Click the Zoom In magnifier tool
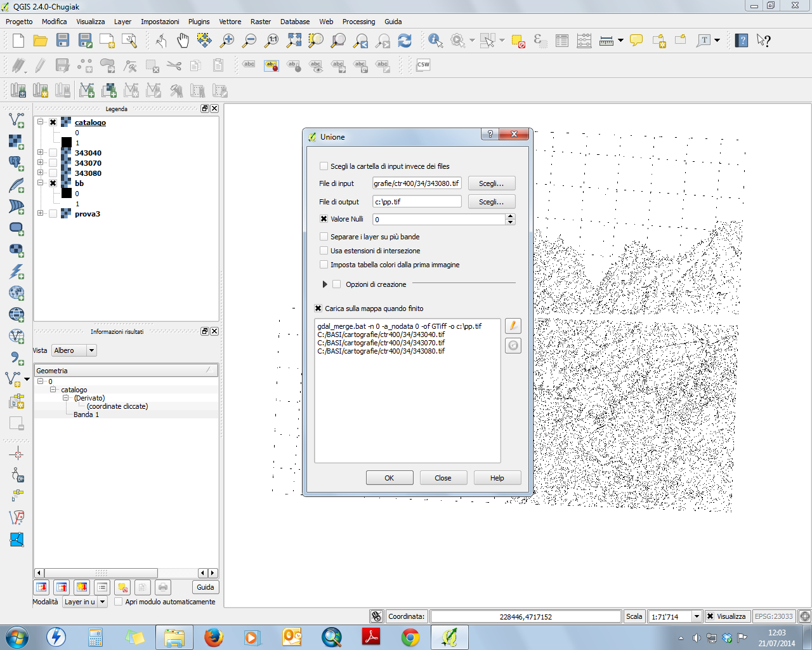 pos(227,41)
